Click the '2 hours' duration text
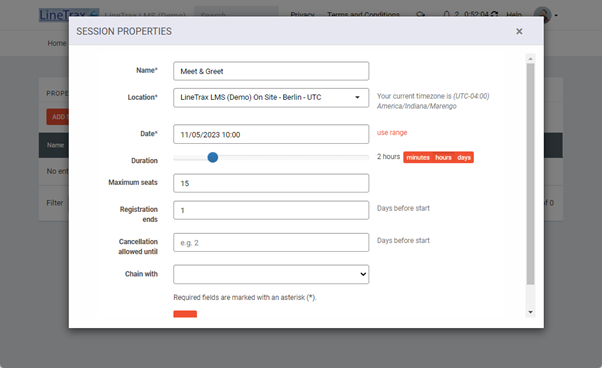Image resolution: width=602 pixels, height=368 pixels. click(x=388, y=157)
